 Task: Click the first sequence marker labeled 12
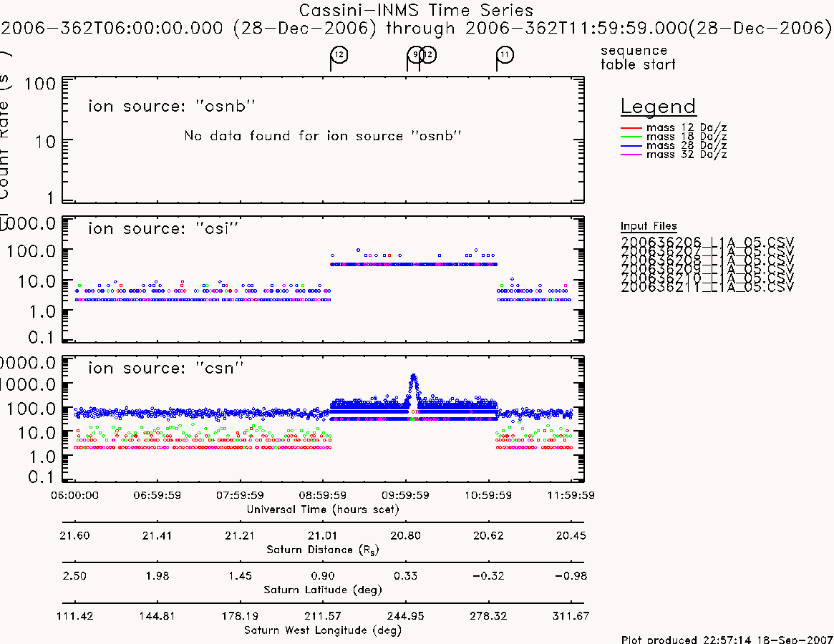point(339,54)
